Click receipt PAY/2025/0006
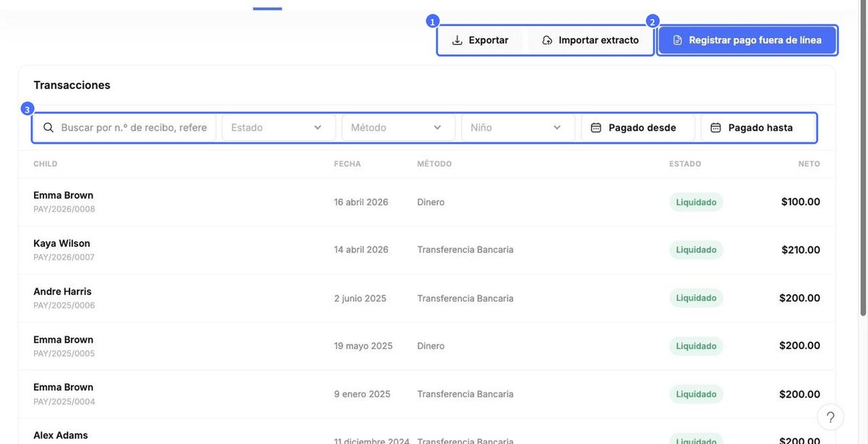The image size is (868, 444). (64, 305)
